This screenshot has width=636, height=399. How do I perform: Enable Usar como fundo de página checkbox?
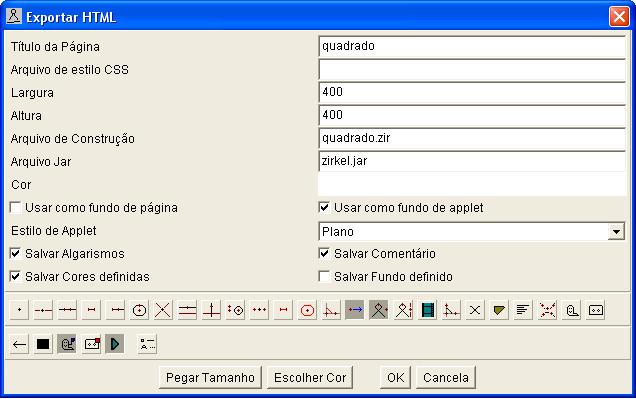15,208
